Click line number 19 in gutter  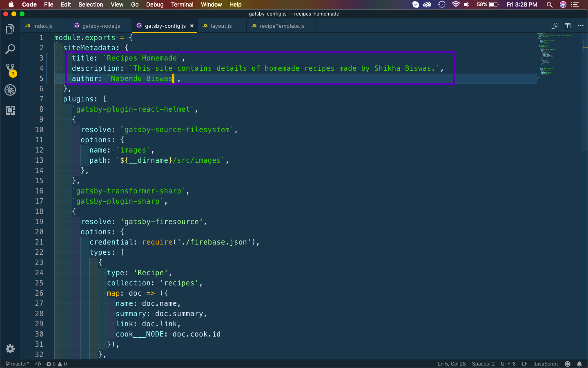pyautogui.click(x=39, y=222)
